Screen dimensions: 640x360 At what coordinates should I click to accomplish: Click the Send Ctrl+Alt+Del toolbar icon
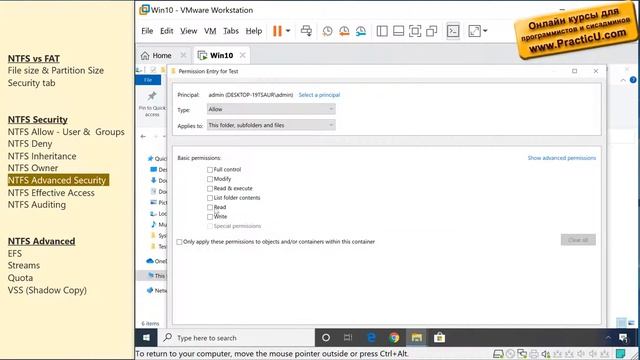[x=306, y=31]
